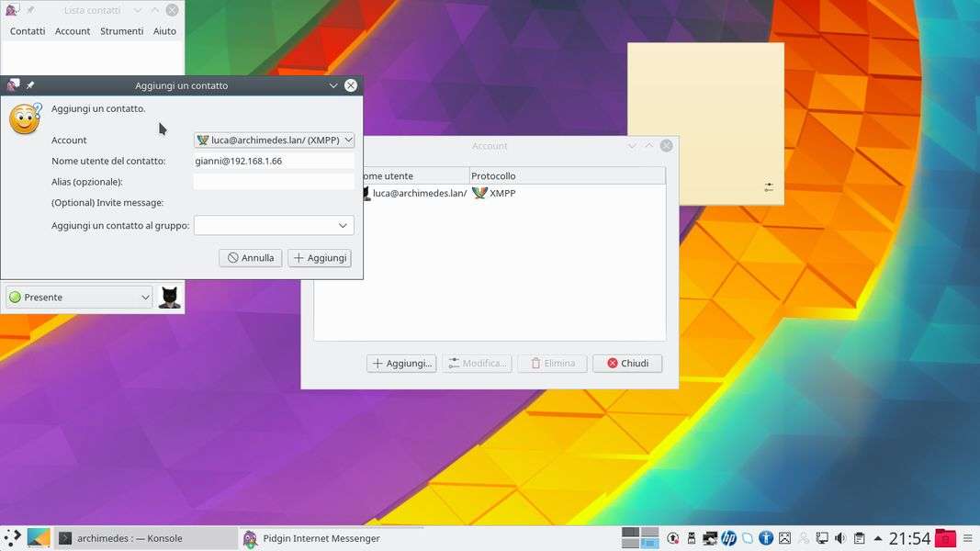980x551 pixels.
Task: Open the accessibility tray icon
Action: click(x=765, y=538)
